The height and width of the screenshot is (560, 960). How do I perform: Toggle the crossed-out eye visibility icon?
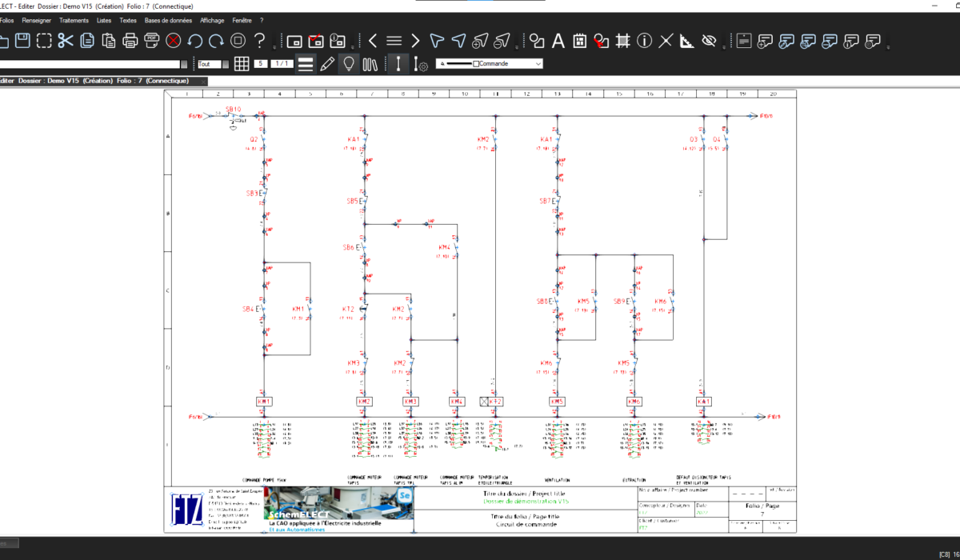709,40
